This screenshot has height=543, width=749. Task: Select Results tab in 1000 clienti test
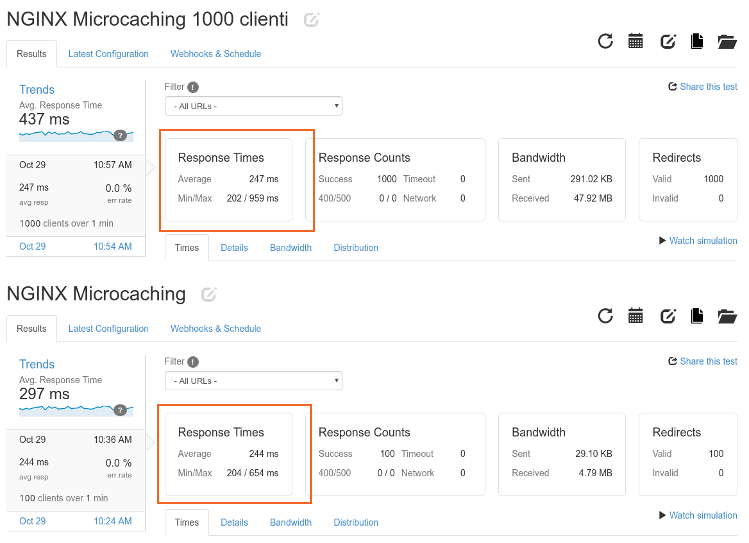(x=32, y=54)
